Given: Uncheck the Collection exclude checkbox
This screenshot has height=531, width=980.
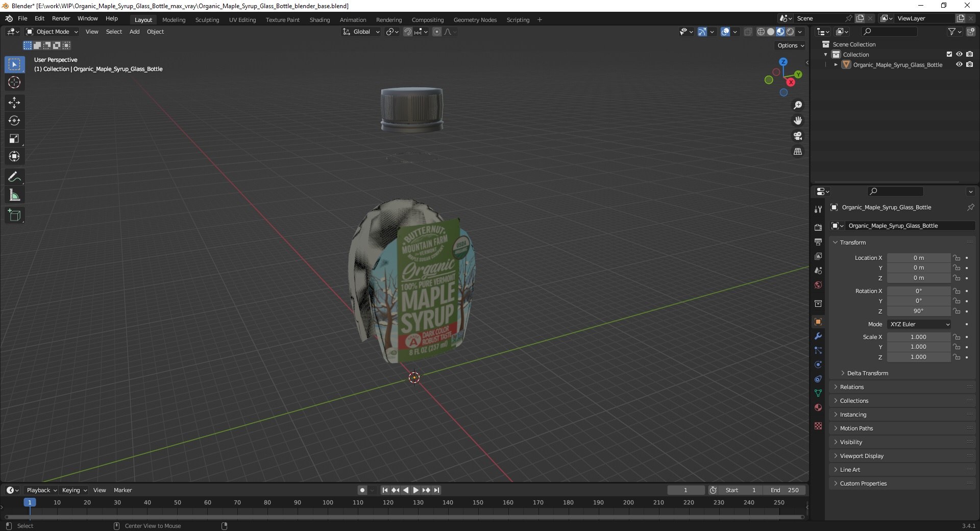Looking at the screenshot, I should (x=949, y=55).
